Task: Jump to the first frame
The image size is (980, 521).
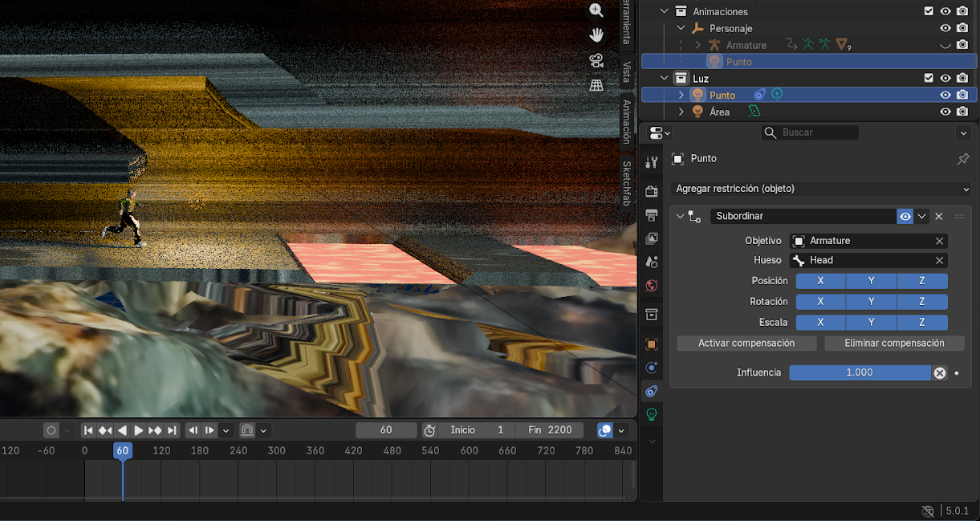Action: point(89,430)
